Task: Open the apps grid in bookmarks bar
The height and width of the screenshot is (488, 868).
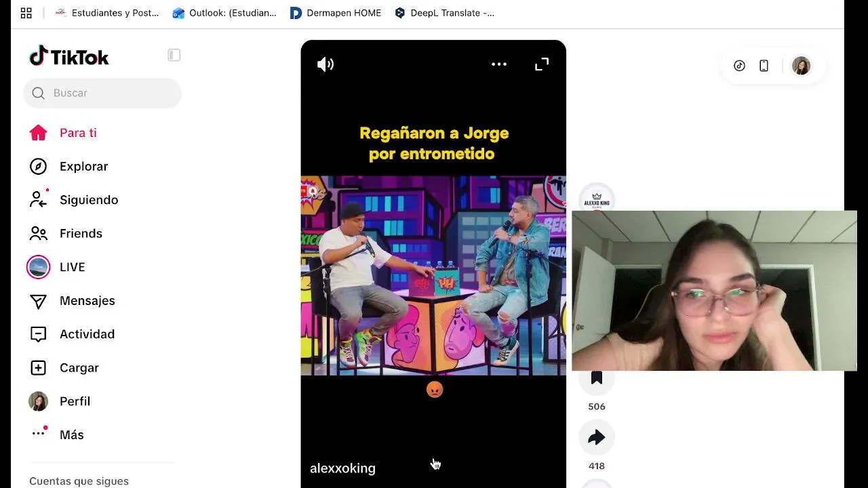Action: click(26, 13)
